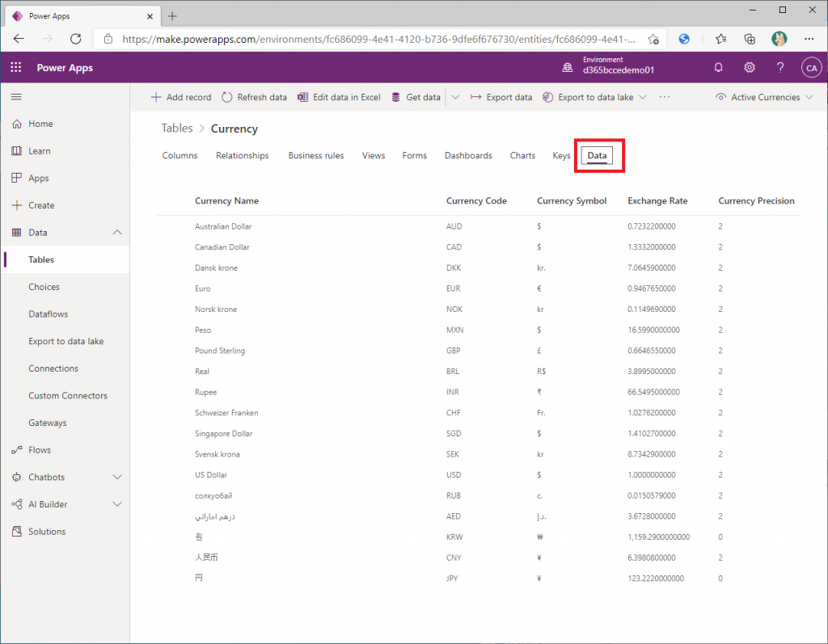This screenshot has width=828, height=644.
Task: Switch to the Keys tab
Action: (561, 156)
